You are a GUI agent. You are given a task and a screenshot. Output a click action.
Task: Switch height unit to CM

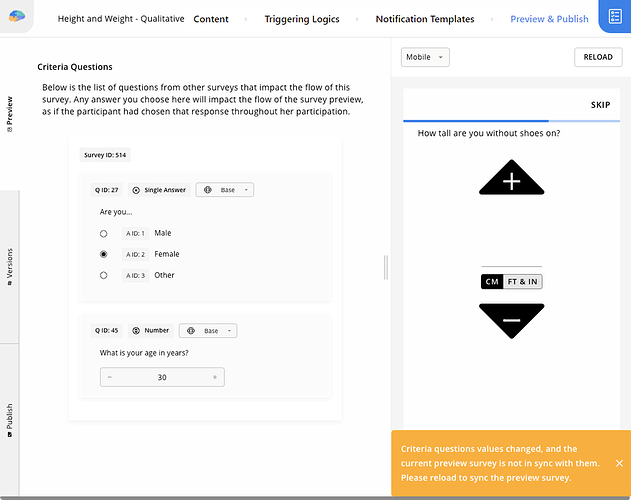(492, 282)
